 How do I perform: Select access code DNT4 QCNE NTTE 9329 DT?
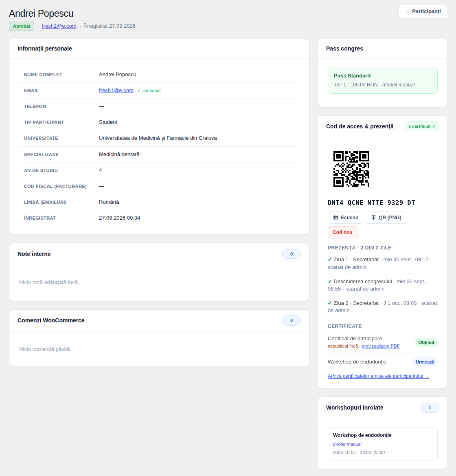371,203
